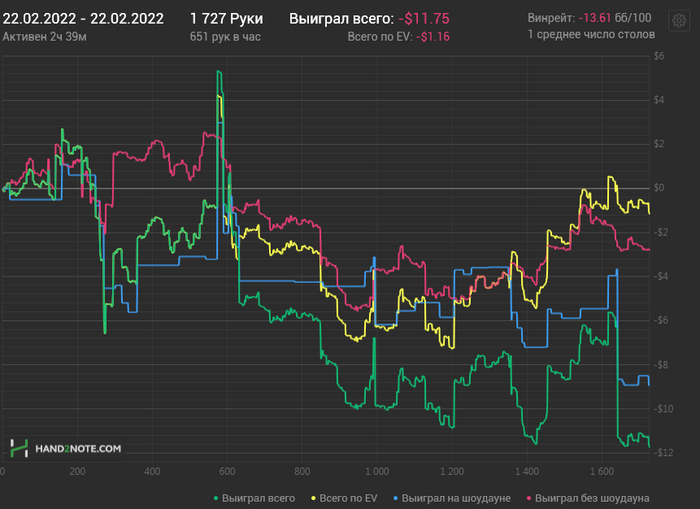
Task: Click the HAND2NOTE.COM watermark text
Action: pos(80,449)
